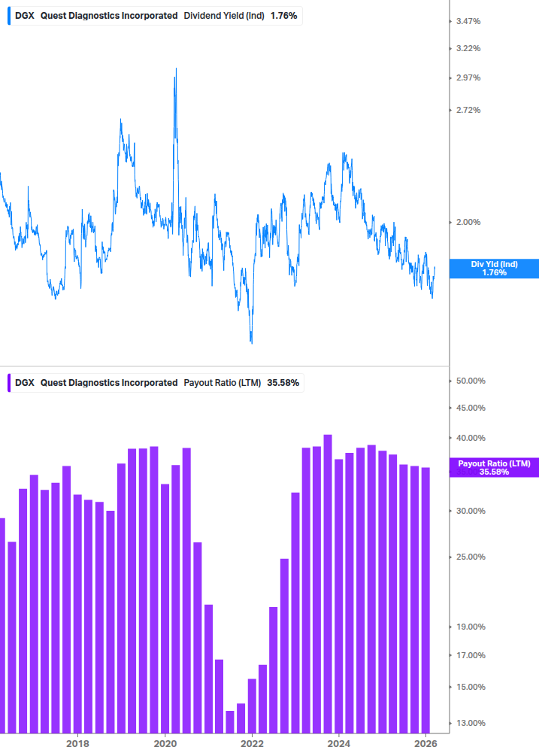
Task: Click the 2020 label on time axis
Action: 165,744
